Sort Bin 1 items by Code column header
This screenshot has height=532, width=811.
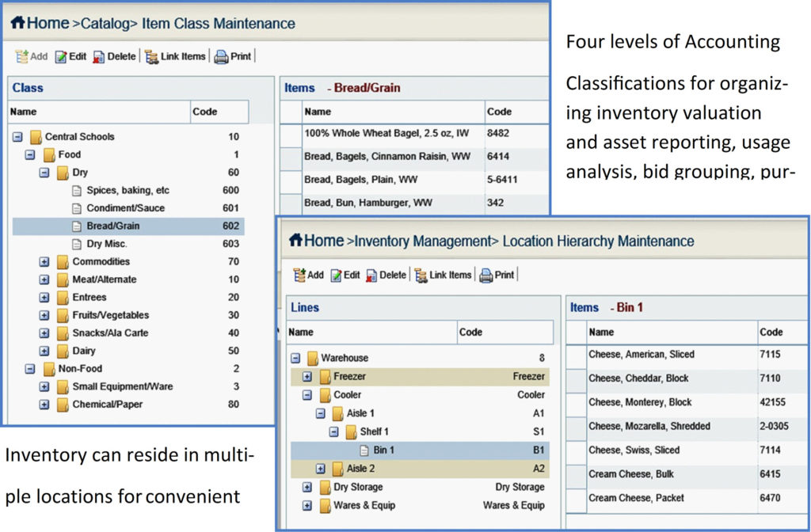tap(771, 332)
